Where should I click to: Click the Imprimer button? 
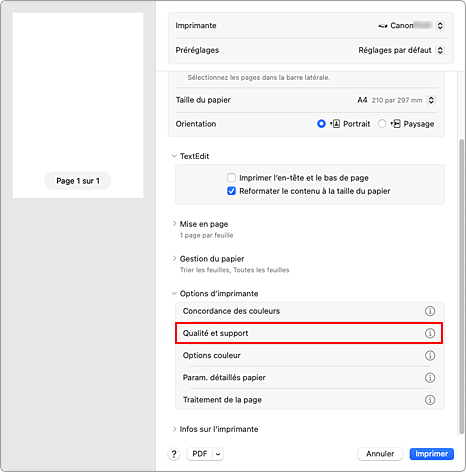(x=431, y=454)
